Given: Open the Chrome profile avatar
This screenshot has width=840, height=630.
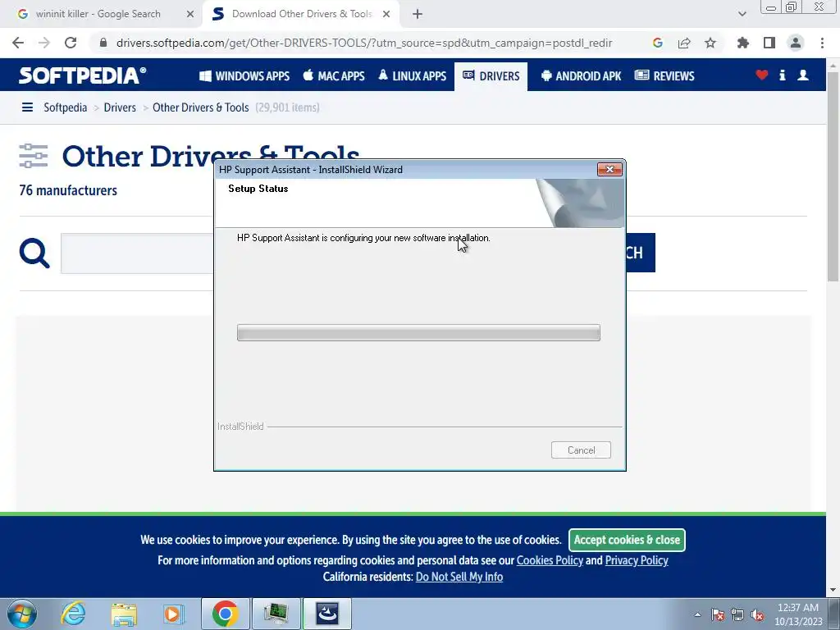Looking at the screenshot, I should 796,43.
